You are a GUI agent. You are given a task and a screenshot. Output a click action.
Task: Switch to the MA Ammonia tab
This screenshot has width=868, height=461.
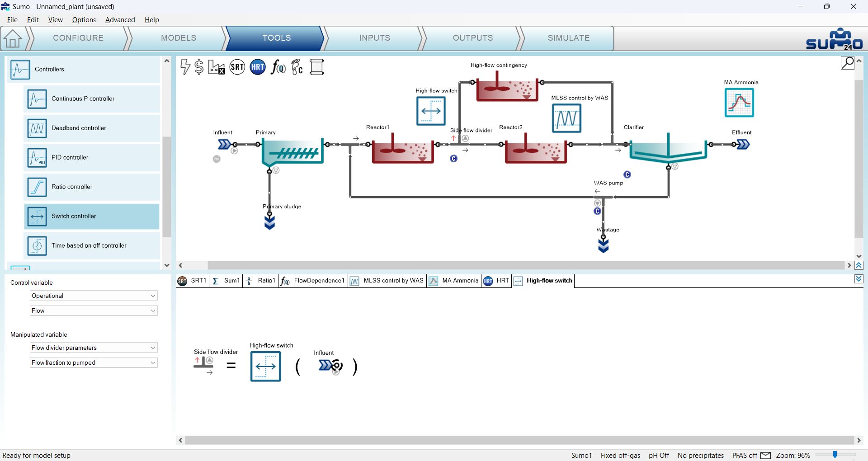(454, 281)
